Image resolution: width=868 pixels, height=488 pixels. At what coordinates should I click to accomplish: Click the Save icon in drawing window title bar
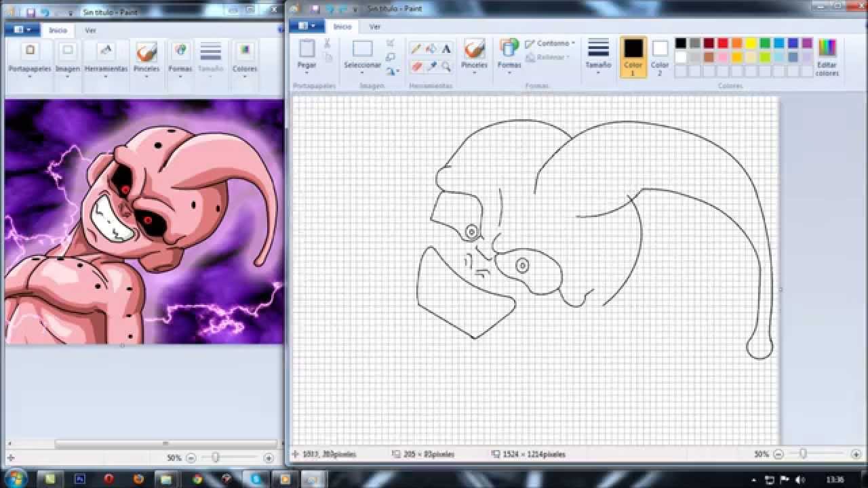pyautogui.click(x=315, y=10)
